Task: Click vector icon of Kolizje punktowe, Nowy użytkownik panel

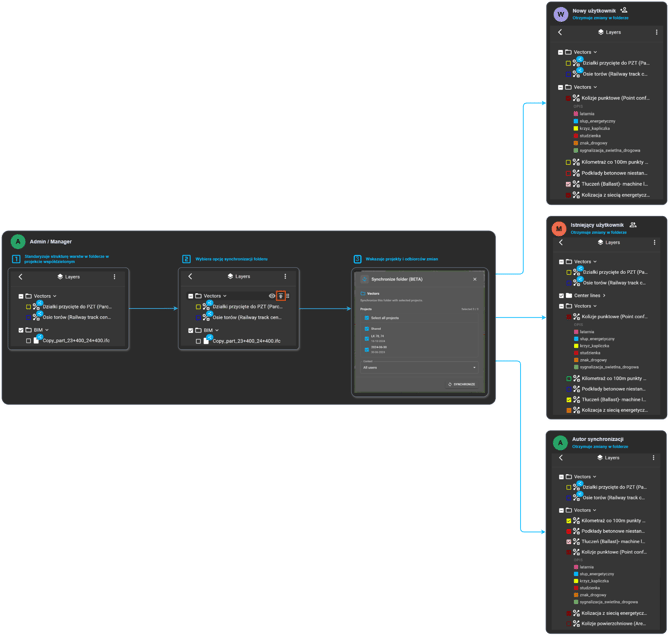Action: pyautogui.click(x=576, y=98)
